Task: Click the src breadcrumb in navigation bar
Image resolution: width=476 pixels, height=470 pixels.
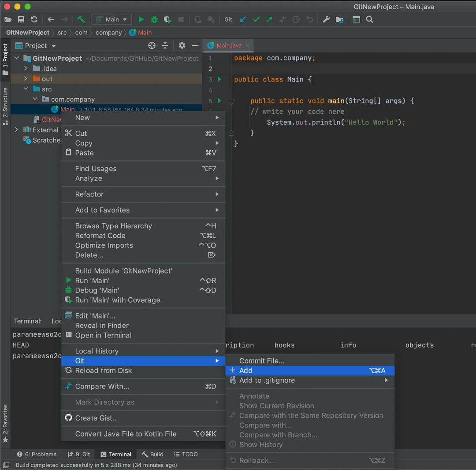Action: click(x=62, y=33)
